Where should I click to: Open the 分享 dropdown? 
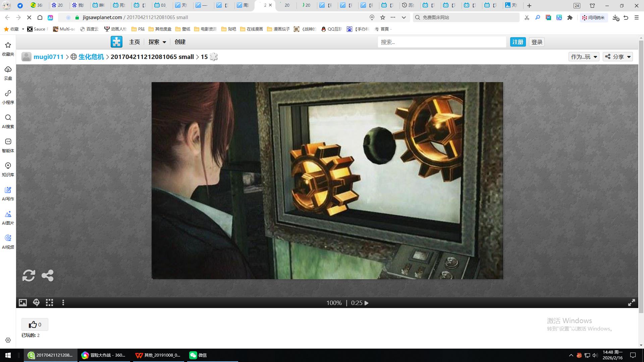[x=618, y=57]
